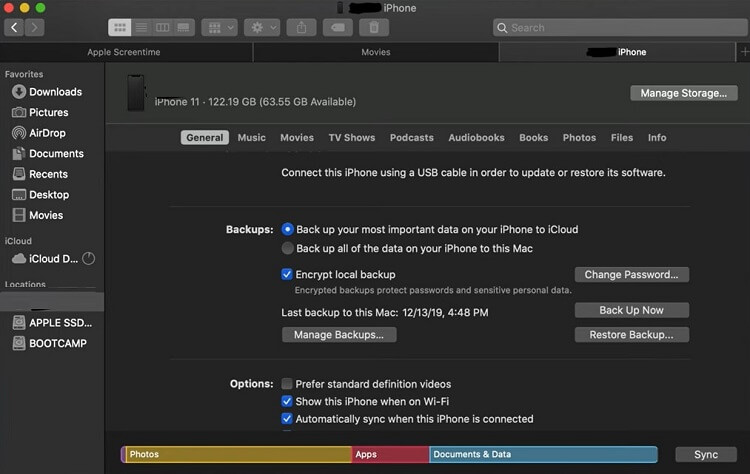Click the trash Delete icon
The height and width of the screenshot is (474, 750).
[x=373, y=28]
